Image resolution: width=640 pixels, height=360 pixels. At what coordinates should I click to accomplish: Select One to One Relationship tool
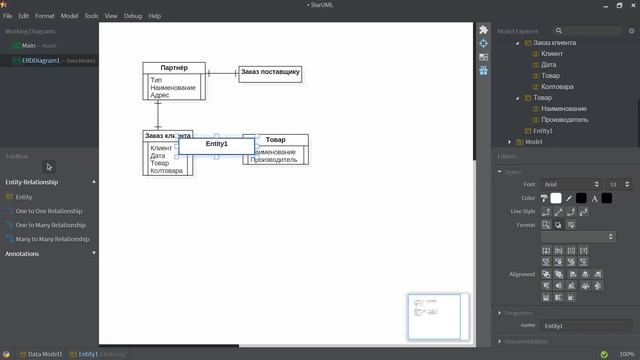click(x=49, y=211)
